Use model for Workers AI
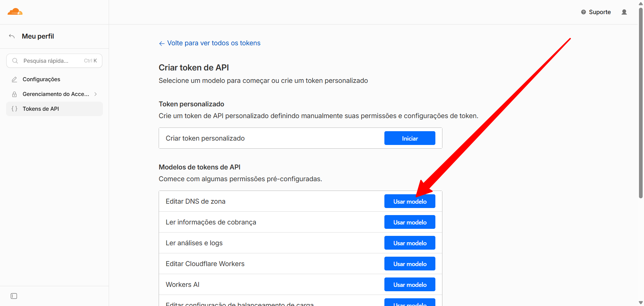 point(410,285)
